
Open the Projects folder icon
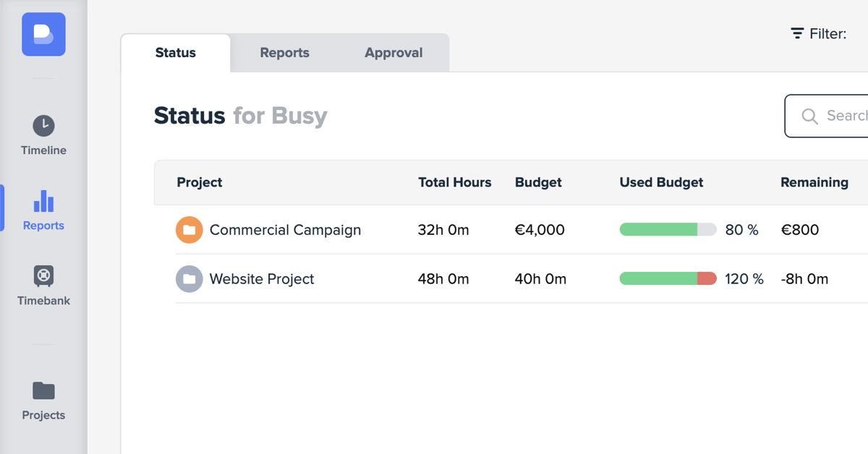(43, 391)
